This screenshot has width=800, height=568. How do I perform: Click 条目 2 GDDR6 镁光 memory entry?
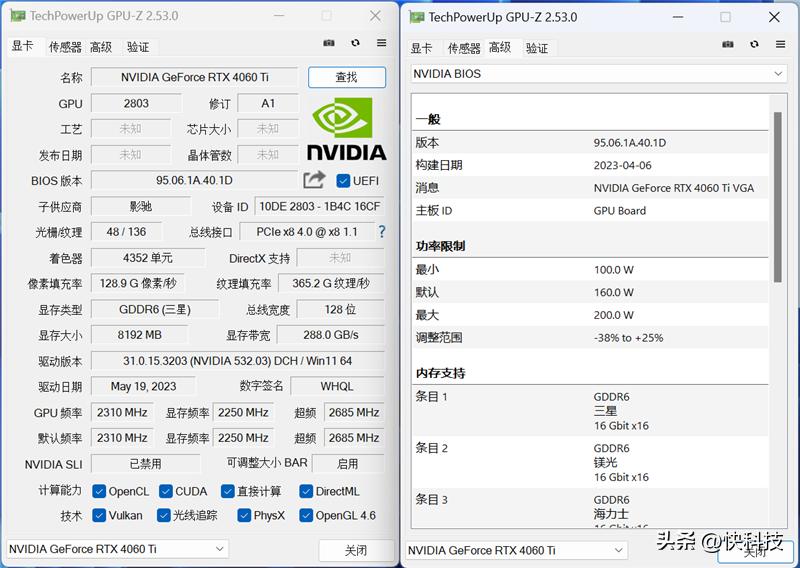[x=591, y=462]
